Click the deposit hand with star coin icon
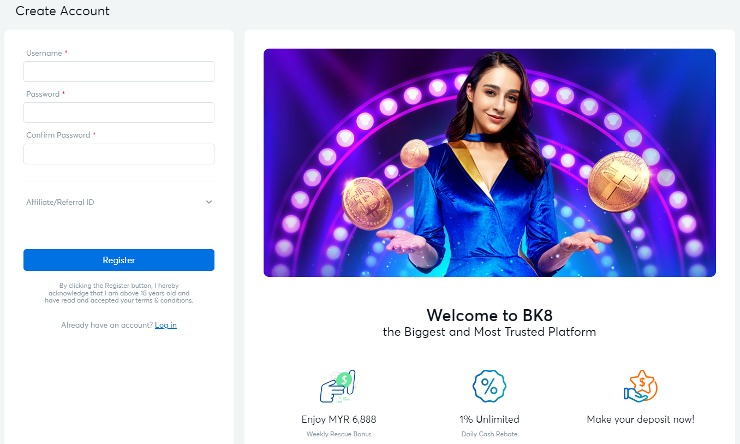740x444 pixels. coord(640,387)
